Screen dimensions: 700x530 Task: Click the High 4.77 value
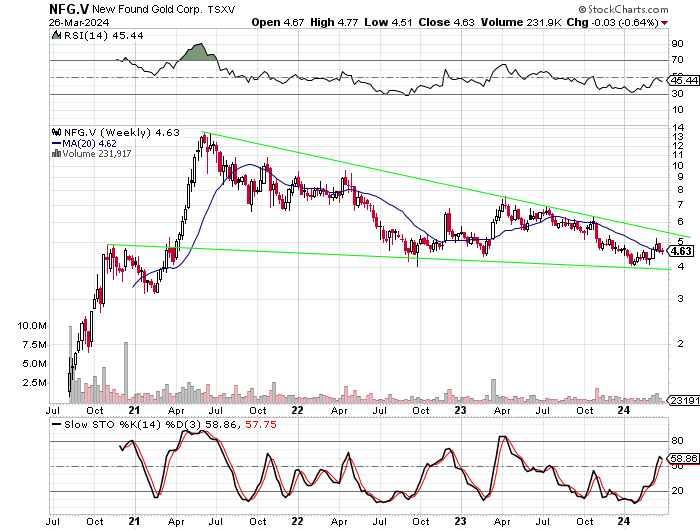click(334, 22)
